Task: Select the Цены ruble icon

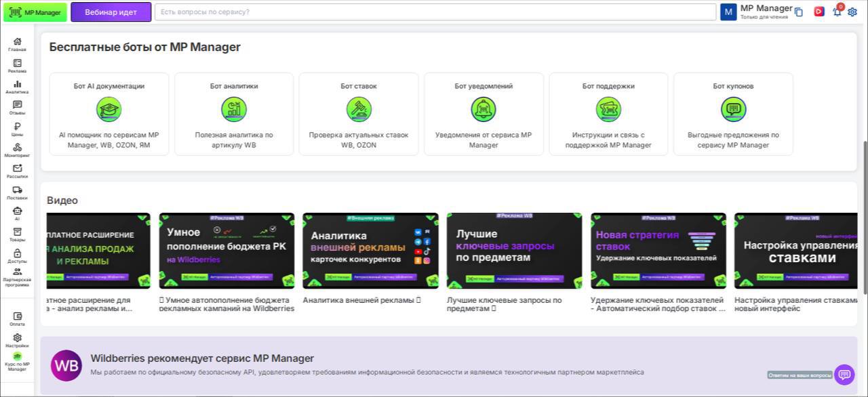Action: (x=17, y=129)
